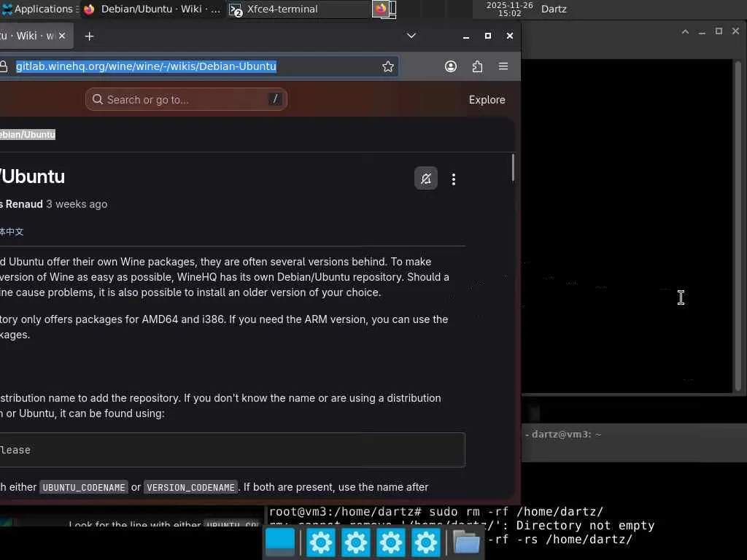Minimize the Firefox window
This screenshot has width=747, height=560.
(466, 36)
